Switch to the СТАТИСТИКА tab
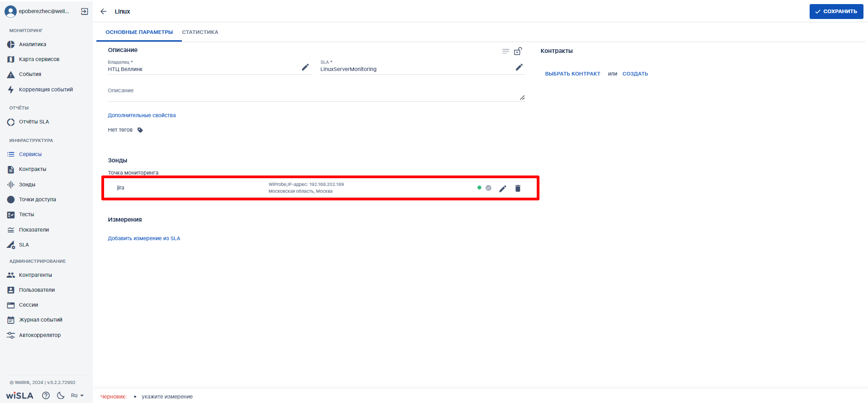The image size is (868, 403). pyautogui.click(x=200, y=32)
